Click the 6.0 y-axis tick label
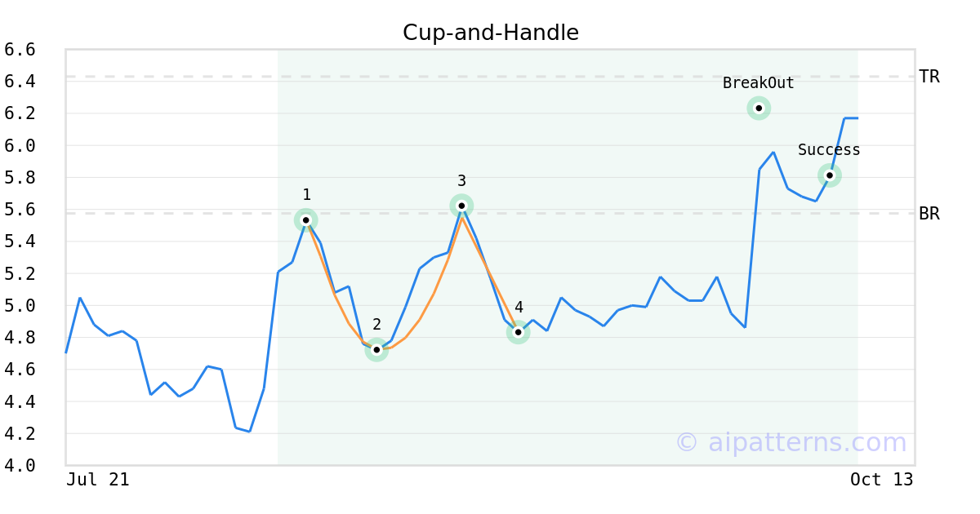 pyautogui.click(x=20, y=146)
